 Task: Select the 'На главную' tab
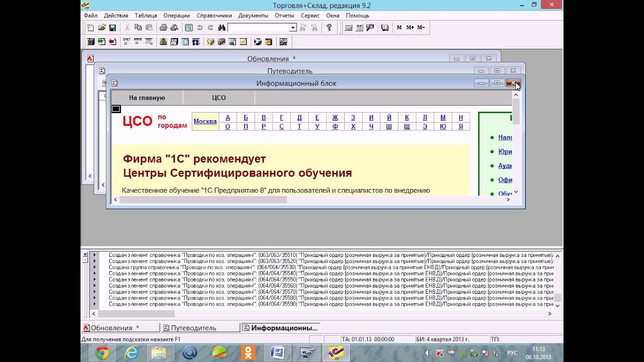tap(147, 98)
